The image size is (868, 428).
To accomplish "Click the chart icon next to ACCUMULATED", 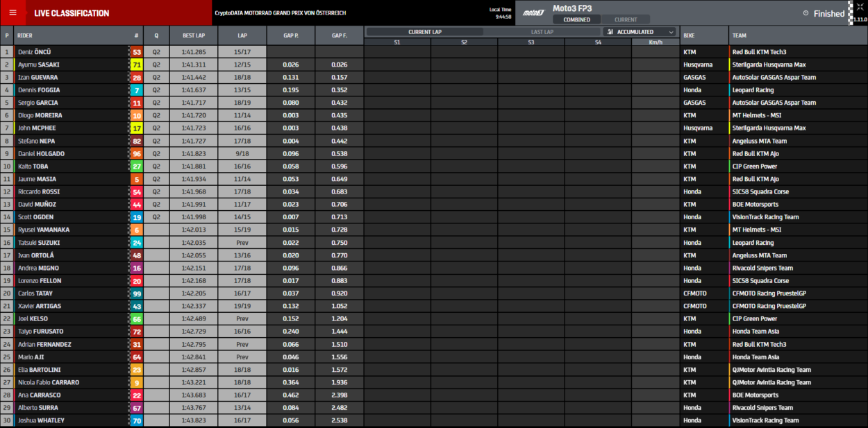I will tap(609, 32).
